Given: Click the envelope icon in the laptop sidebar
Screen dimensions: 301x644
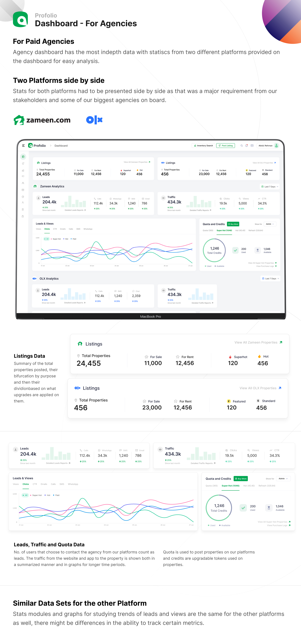Looking at the screenshot, I should [23, 190].
